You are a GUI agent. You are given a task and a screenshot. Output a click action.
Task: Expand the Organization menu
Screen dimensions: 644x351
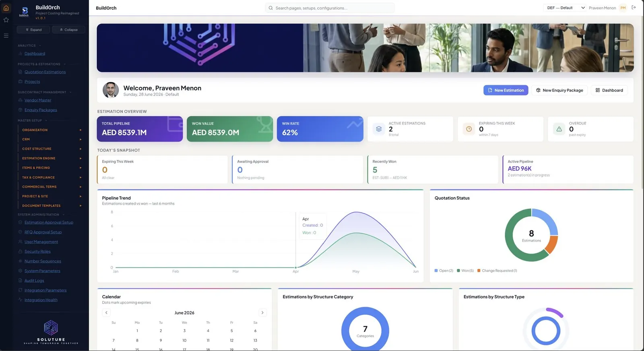[52, 130]
